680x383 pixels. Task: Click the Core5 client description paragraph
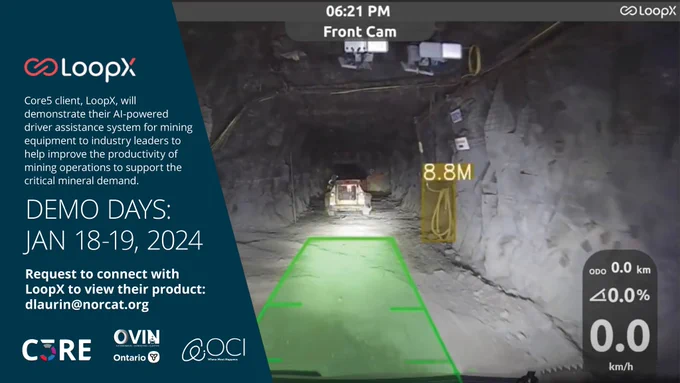[x=108, y=141]
